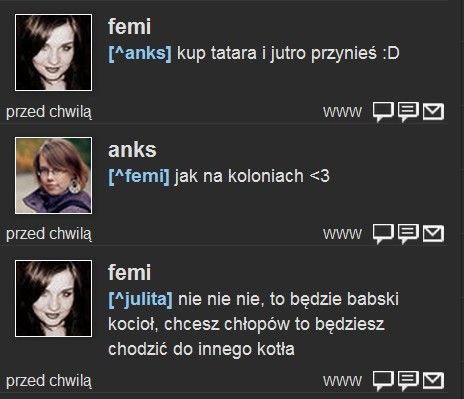The width and height of the screenshot is (464, 399).
Task: Click the www link on femi's first post
Action: [x=342, y=112]
